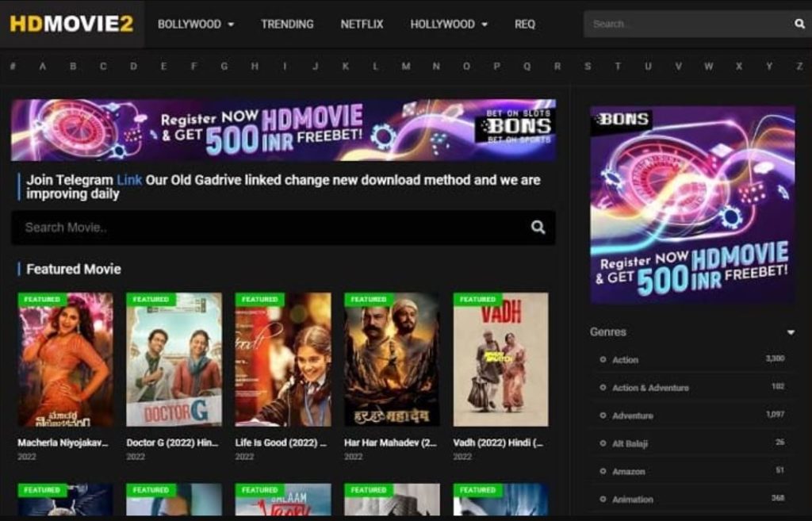Click the Macherla Niyojakav... title text
812x521 pixels.
pyautogui.click(x=63, y=442)
